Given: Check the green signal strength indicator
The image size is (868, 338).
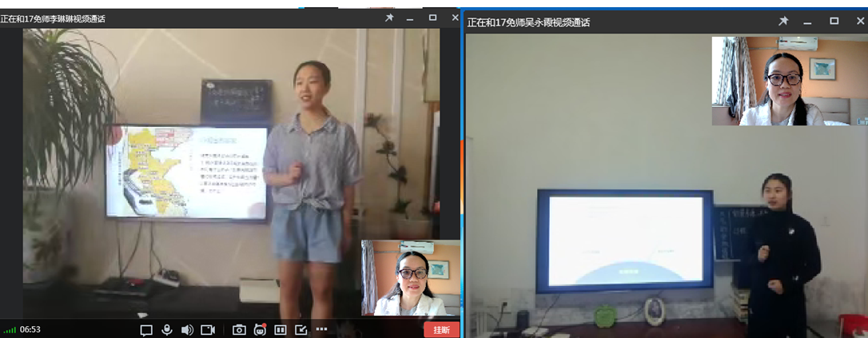Looking at the screenshot, I should click(10, 330).
